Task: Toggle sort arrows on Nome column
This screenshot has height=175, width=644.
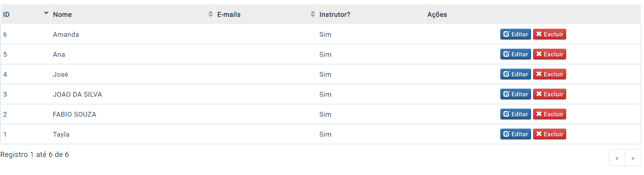Action: 211,14
